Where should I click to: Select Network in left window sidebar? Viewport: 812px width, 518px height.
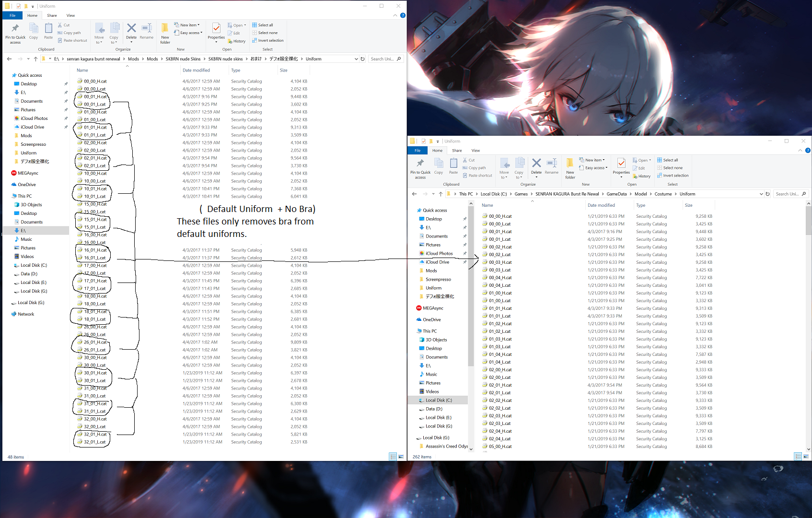26,314
